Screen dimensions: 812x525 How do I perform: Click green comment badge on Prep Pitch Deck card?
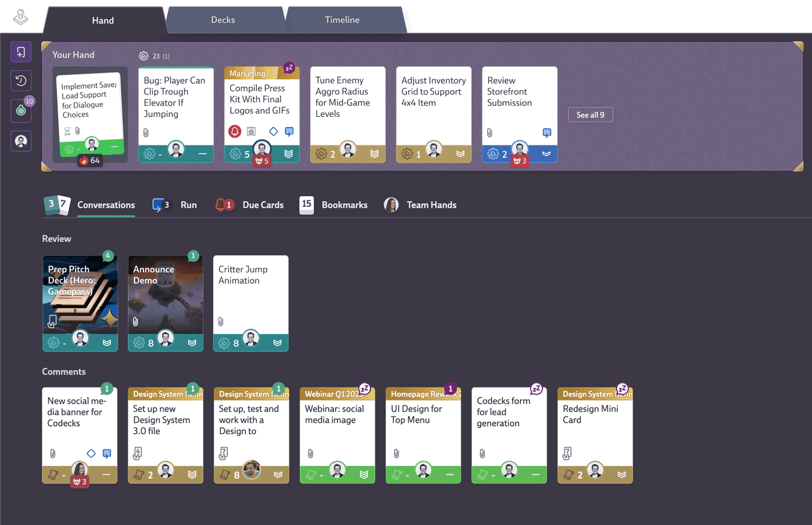coord(108,256)
